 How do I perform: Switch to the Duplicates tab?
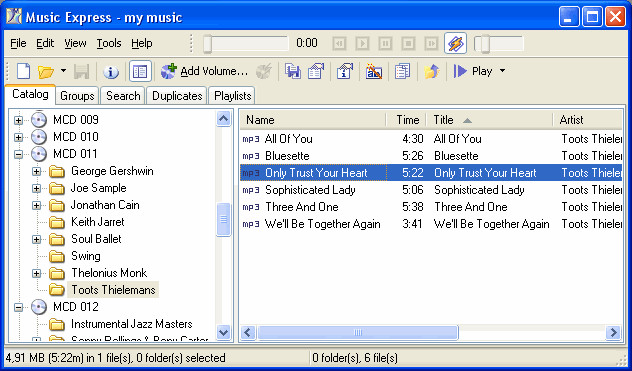coord(177,96)
